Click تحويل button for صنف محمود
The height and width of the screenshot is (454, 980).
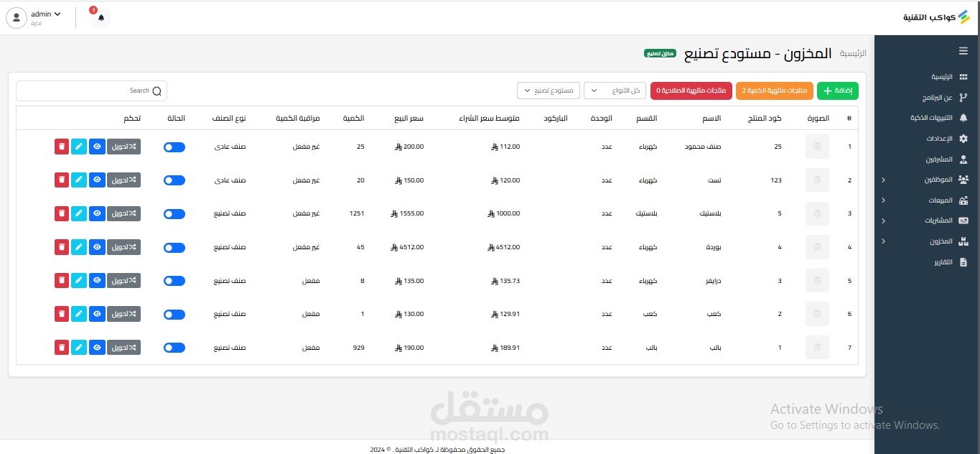(124, 147)
